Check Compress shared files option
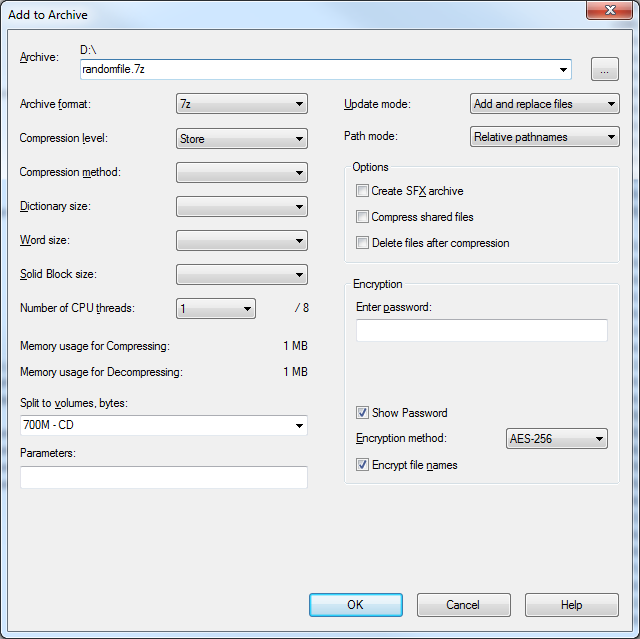The width and height of the screenshot is (640, 639). (362, 217)
